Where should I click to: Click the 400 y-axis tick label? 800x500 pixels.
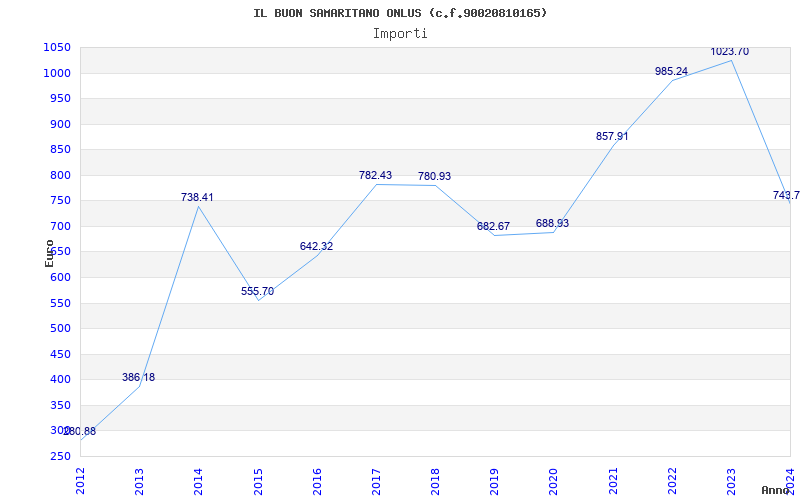click(x=60, y=380)
